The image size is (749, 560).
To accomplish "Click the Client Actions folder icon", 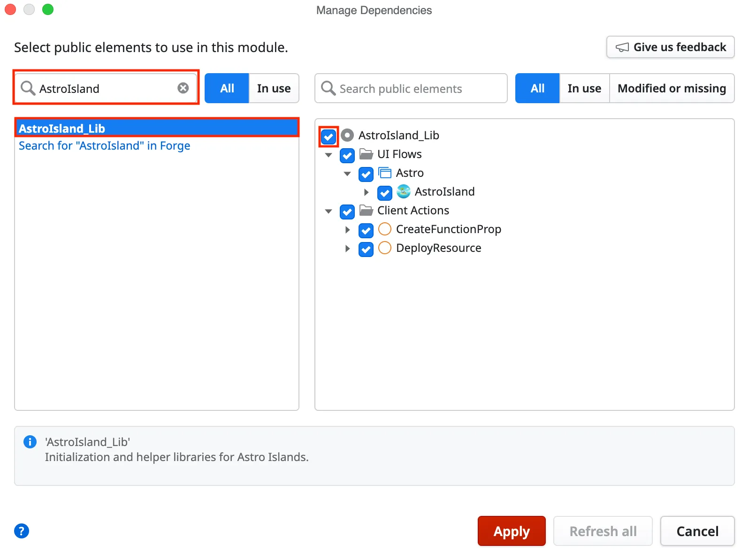I will pos(366,211).
